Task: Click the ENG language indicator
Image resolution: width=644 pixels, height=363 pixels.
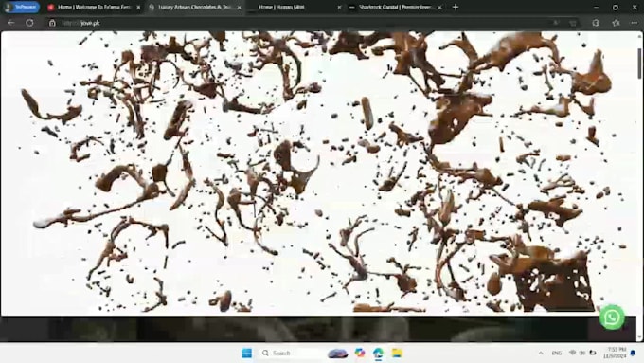Action: [557, 354]
